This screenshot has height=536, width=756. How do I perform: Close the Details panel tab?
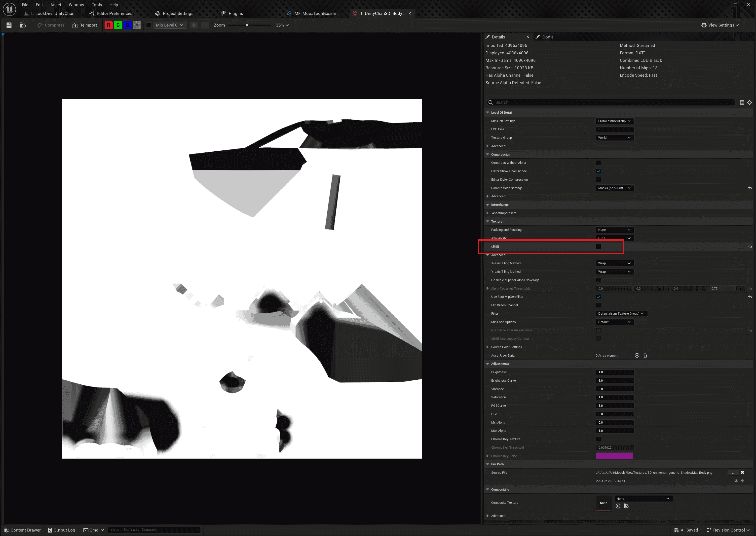528,37
